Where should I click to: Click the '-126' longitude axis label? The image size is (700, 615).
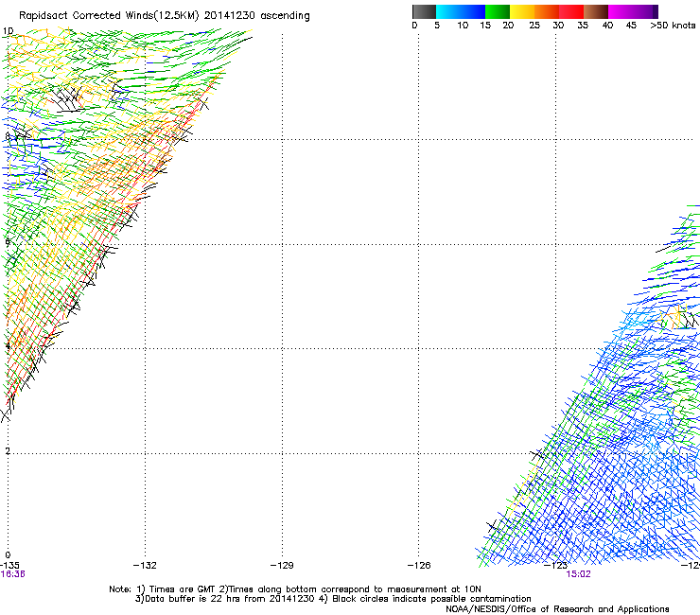419,566
